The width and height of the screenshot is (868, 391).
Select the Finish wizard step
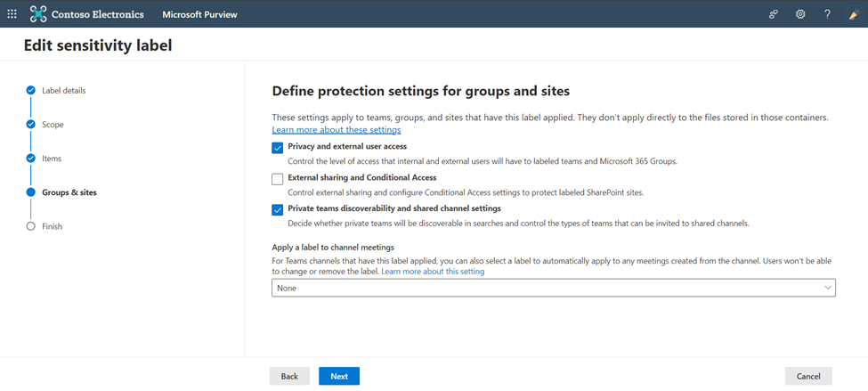coord(52,226)
